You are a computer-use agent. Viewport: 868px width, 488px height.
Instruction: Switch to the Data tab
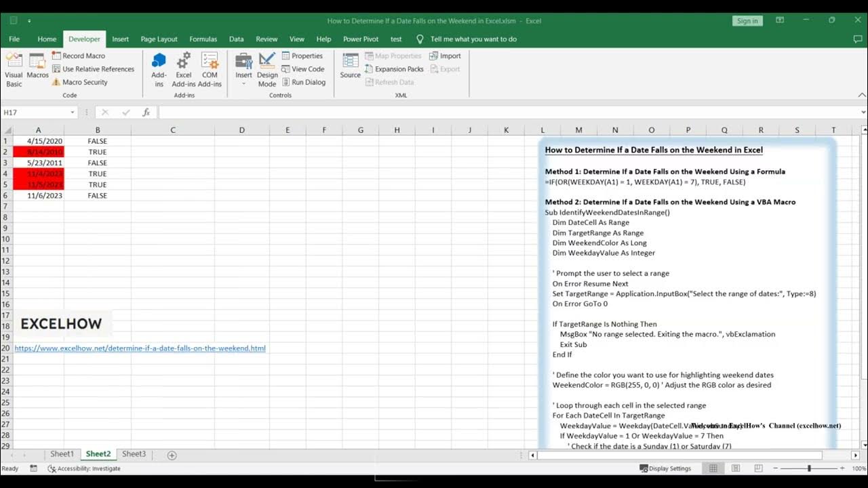pos(236,39)
